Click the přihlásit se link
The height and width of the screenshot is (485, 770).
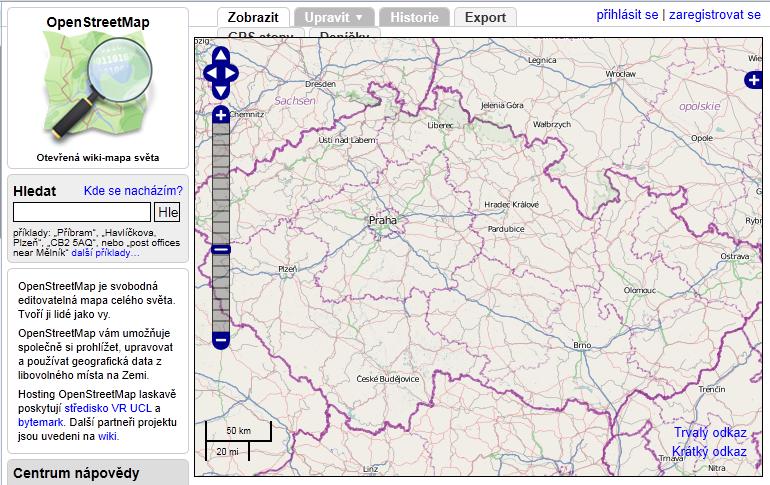point(627,15)
